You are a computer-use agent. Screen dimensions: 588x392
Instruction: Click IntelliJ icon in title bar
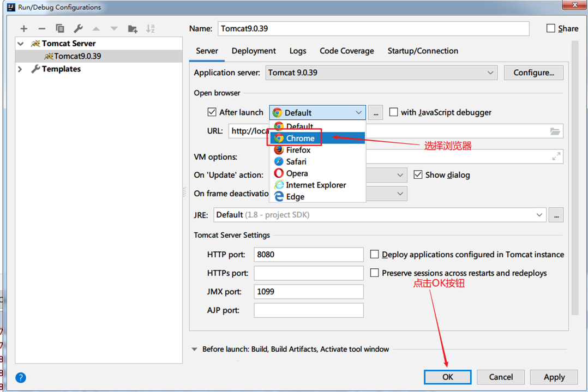coord(11,7)
